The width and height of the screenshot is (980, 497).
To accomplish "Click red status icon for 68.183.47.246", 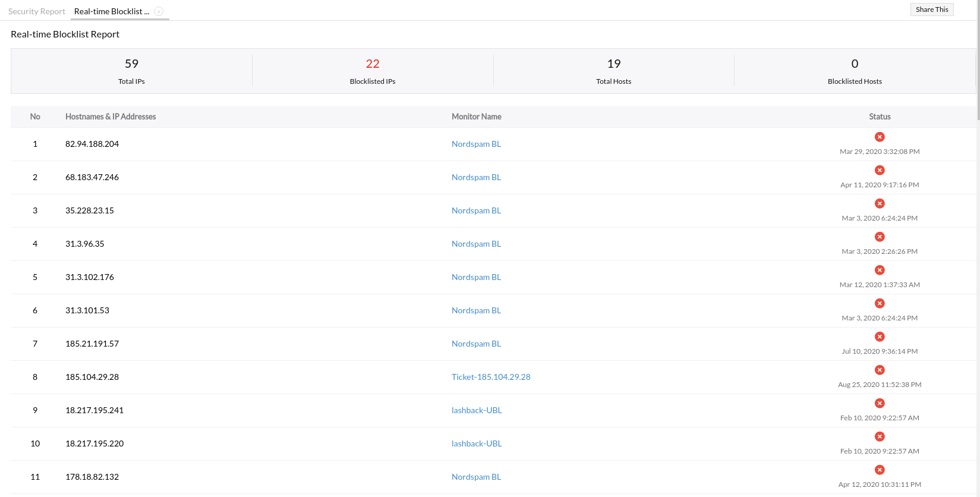I will tap(880, 170).
